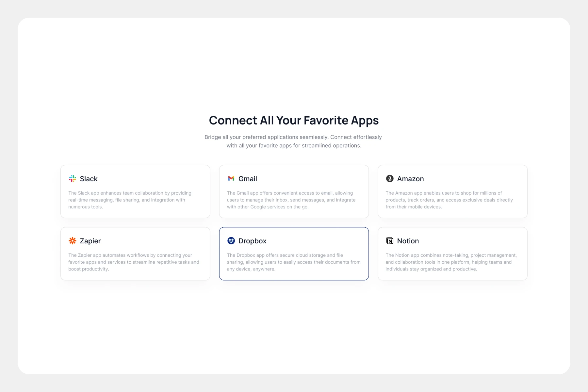Click the Dropbox app description text
Screen dimensions: 588x392
coord(294,262)
